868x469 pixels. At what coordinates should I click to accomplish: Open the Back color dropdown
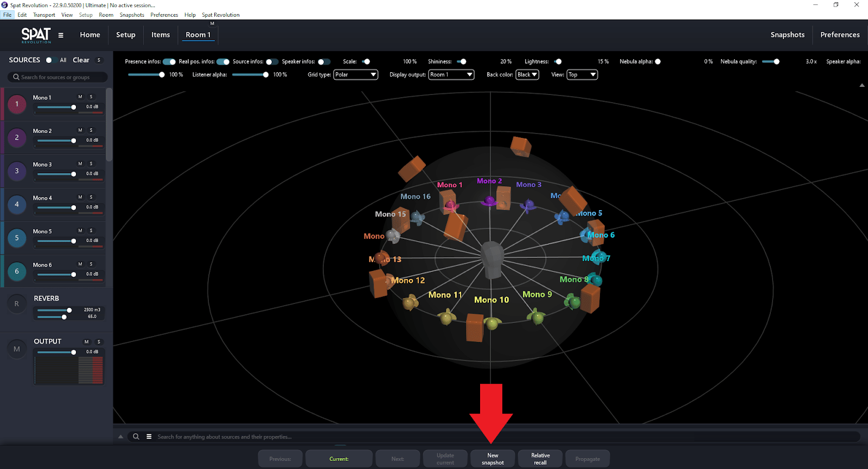pos(527,75)
